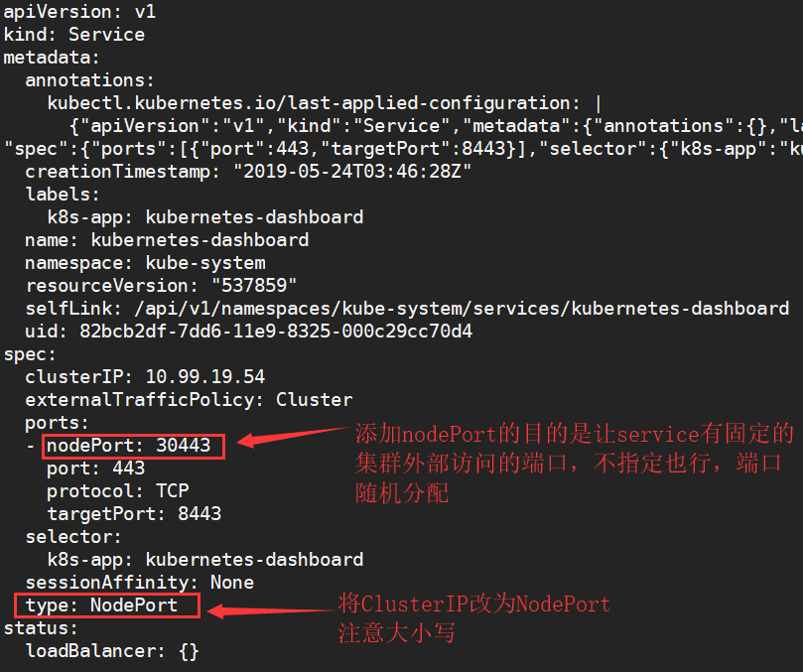Click the loadBalancer: {} line

coord(112,651)
